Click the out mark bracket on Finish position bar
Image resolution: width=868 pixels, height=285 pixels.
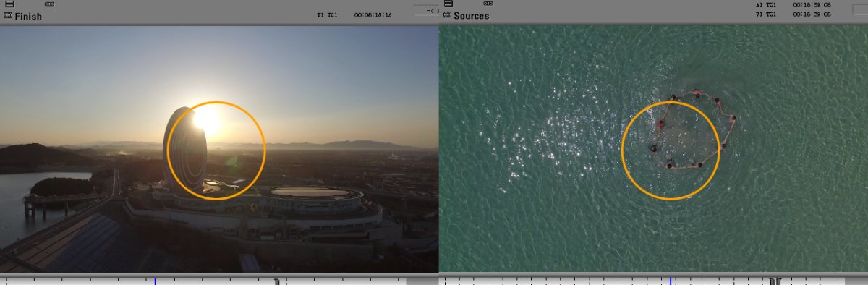click(277, 281)
